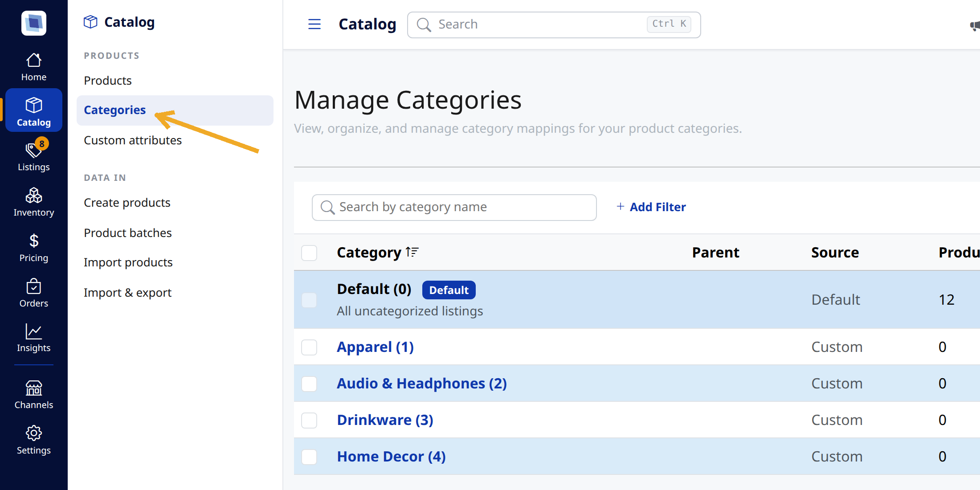980x490 pixels.
Task: Sort by Category column sort icon
Action: 412,252
